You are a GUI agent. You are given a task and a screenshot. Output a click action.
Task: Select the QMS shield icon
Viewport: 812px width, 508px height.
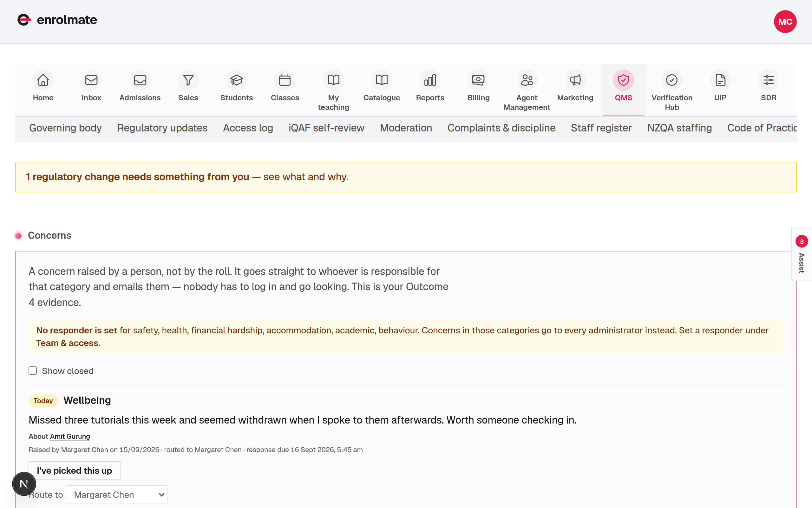click(623, 80)
